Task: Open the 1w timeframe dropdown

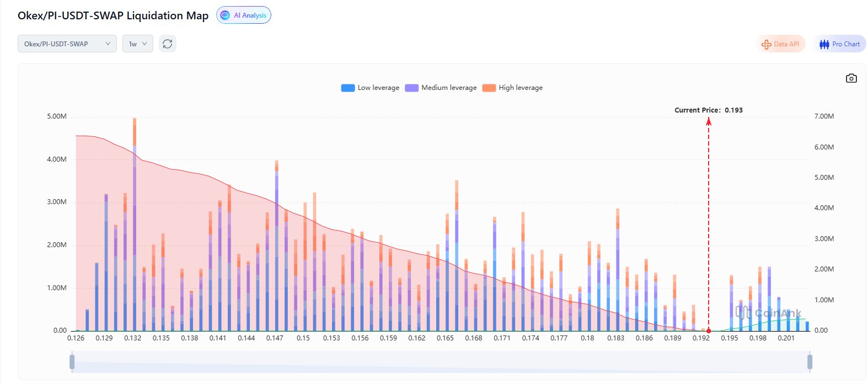Action: point(137,44)
